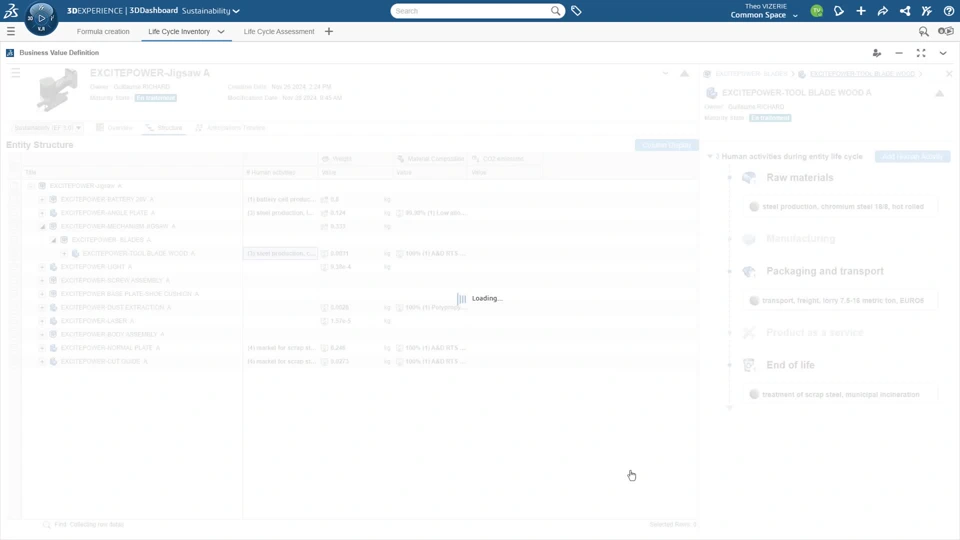Enter fullscreen for the widget
960x540 pixels.
pos(921,53)
